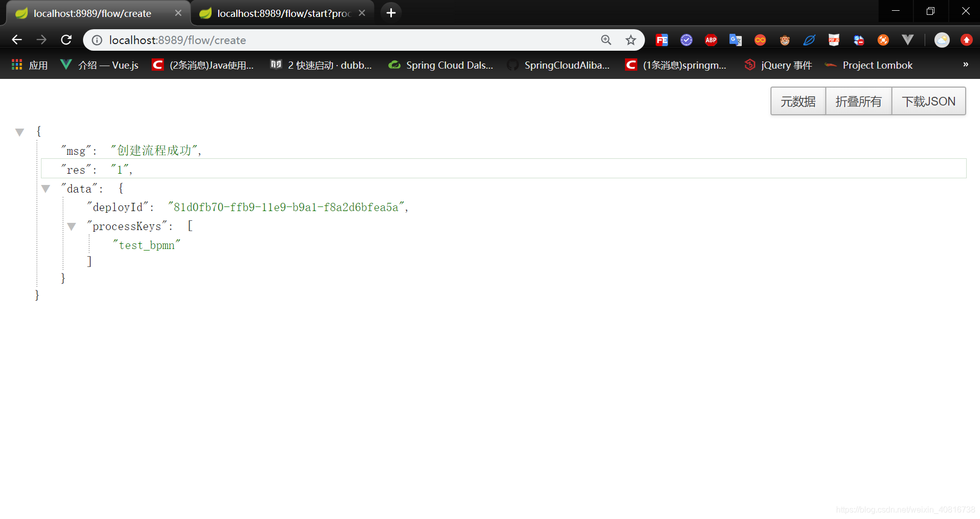Select the "res" row
980x519 pixels.
(504, 169)
